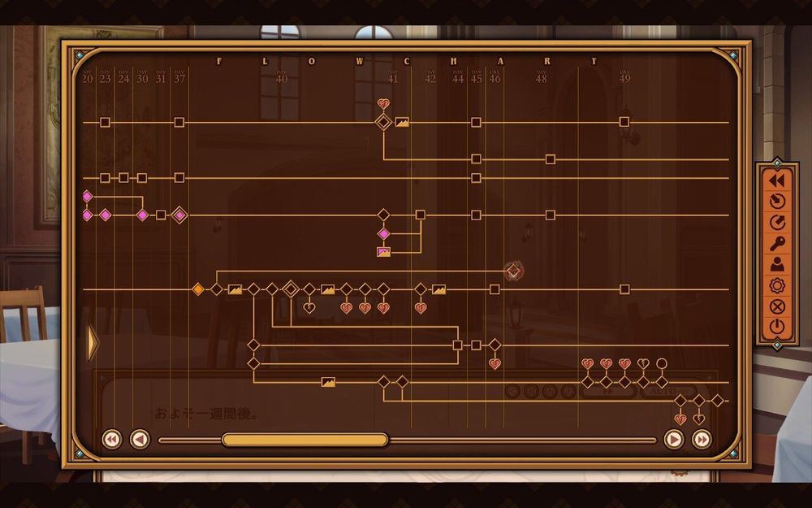Click the leftmost red heart above the Day 48 diamonds

tap(587, 363)
